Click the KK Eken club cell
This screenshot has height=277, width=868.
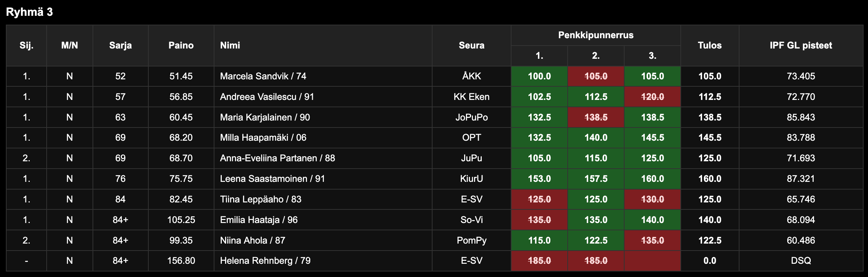coord(471,97)
